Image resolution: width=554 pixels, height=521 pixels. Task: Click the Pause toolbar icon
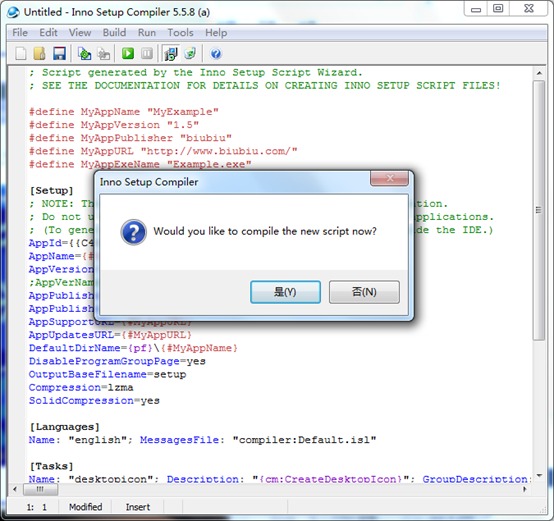147,53
